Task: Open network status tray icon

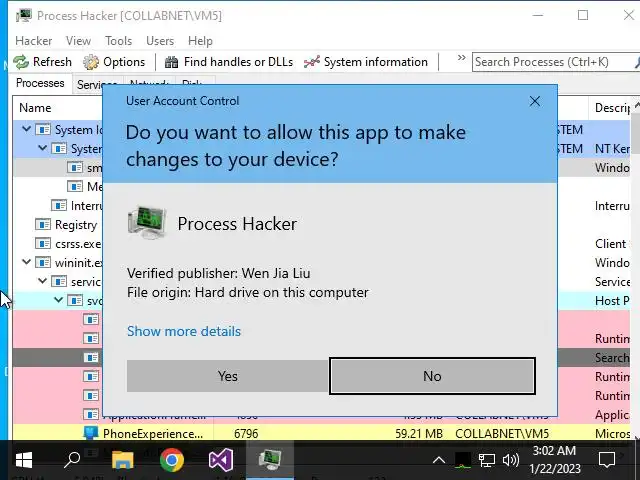Action: (487, 460)
